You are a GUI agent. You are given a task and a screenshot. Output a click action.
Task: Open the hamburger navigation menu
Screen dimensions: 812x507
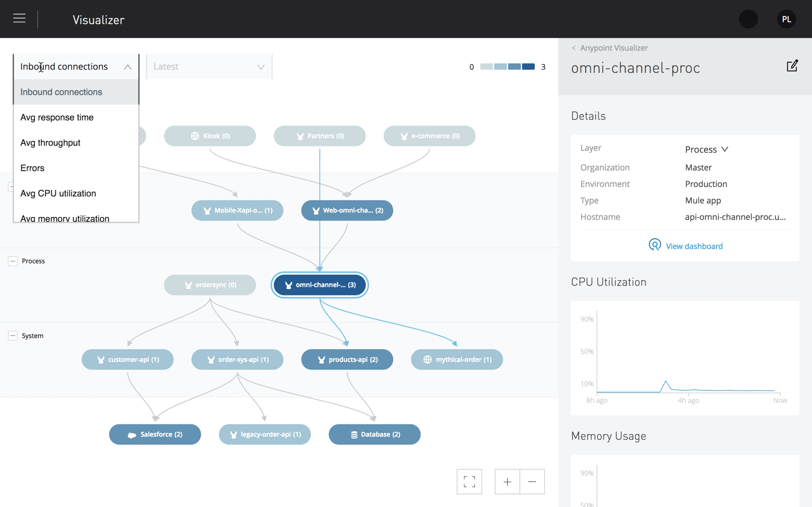tap(19, 18)
